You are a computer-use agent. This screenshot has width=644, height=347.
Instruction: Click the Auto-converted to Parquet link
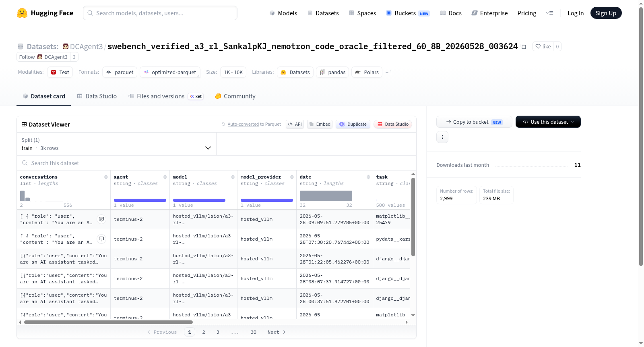(254, 124)
